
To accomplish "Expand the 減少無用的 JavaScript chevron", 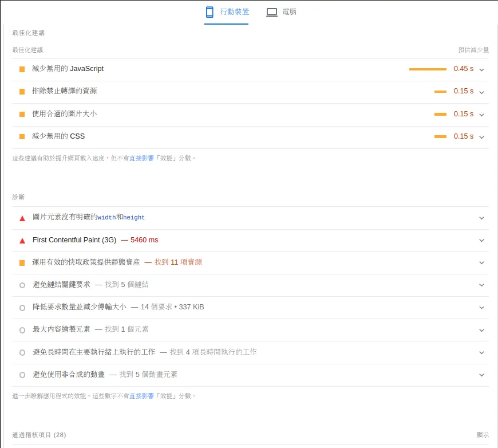I will (481, 69).
